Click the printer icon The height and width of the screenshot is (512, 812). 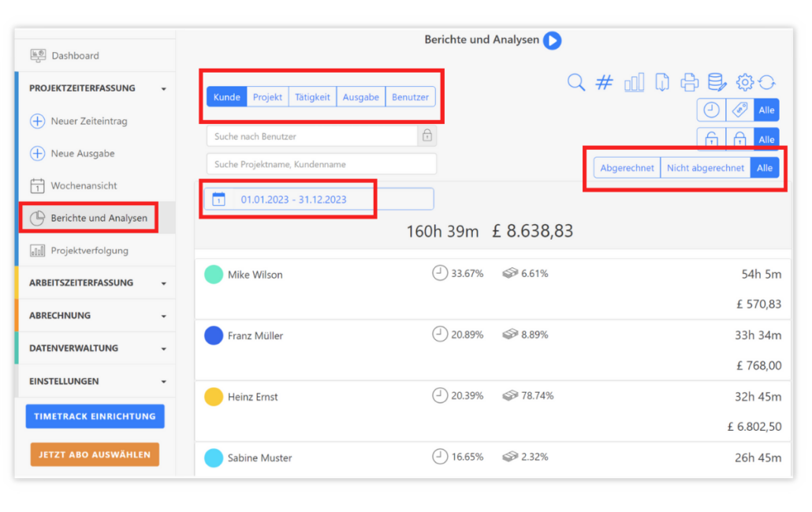[690, 82]
